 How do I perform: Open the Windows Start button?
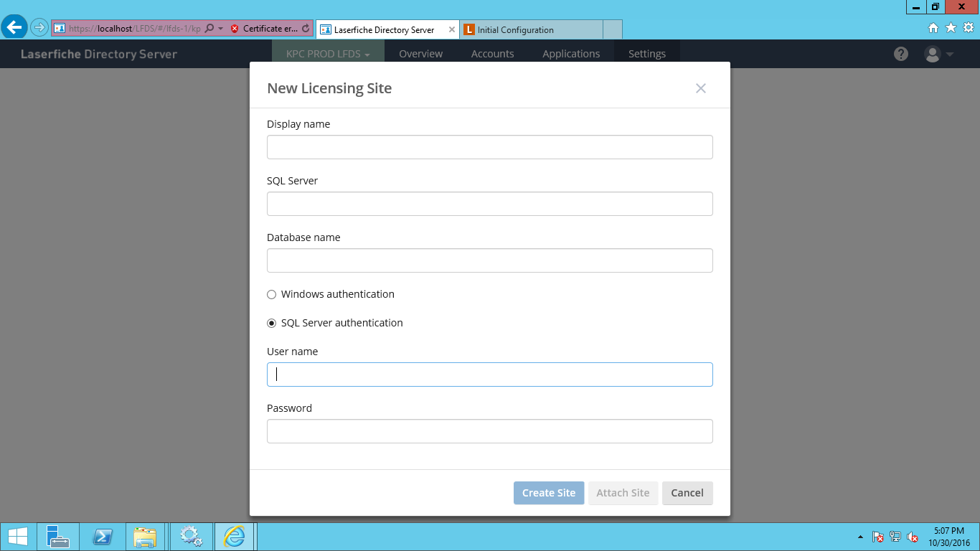[17, 537]
